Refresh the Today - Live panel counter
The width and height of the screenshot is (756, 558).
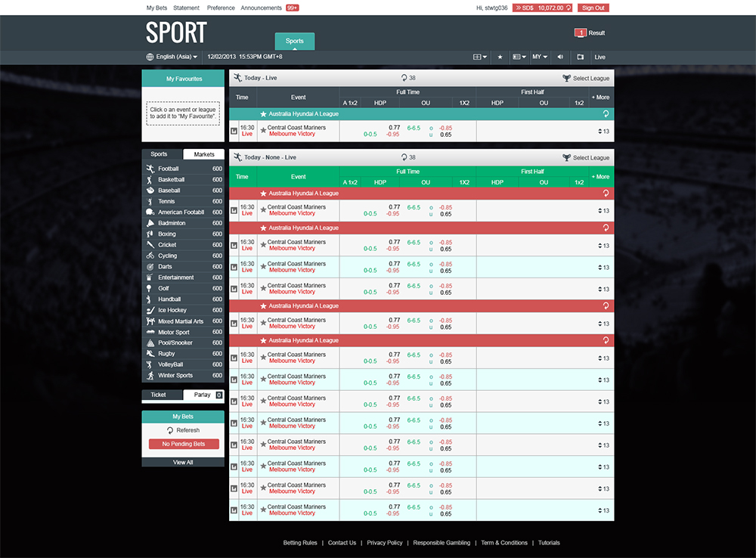point(404,78)
